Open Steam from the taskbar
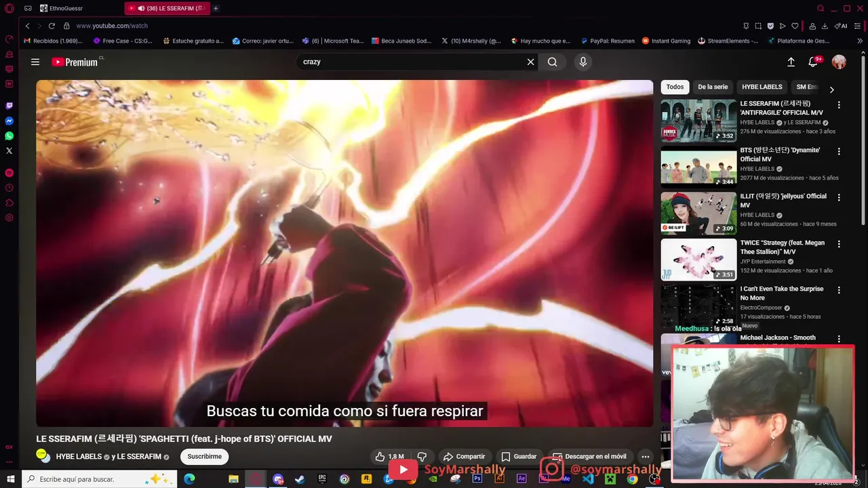 click(300, 479)
